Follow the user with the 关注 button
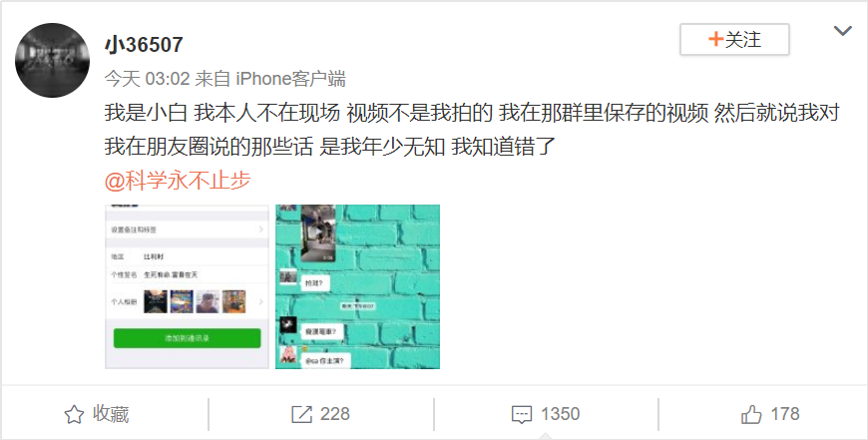The height and width of the screenshot is (440, 868). tap(734, 39)
